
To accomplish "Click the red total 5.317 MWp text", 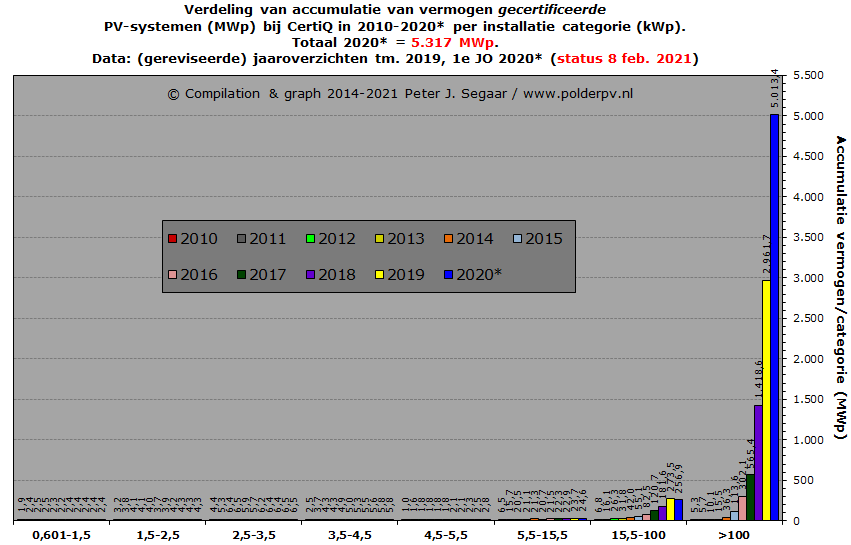I will [453, 42].
